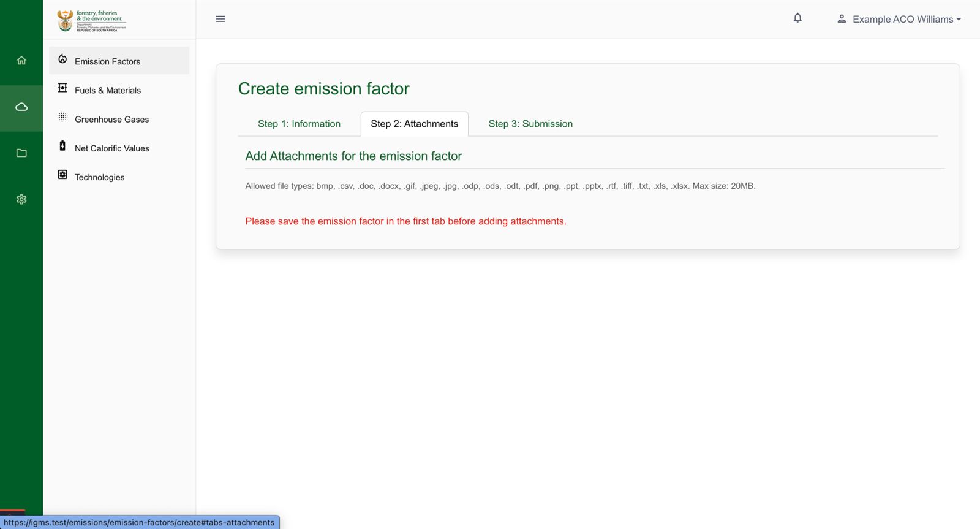
Task: Click the dotted grid icon beside Greenhouse Gases
Action: click(62, 117)
